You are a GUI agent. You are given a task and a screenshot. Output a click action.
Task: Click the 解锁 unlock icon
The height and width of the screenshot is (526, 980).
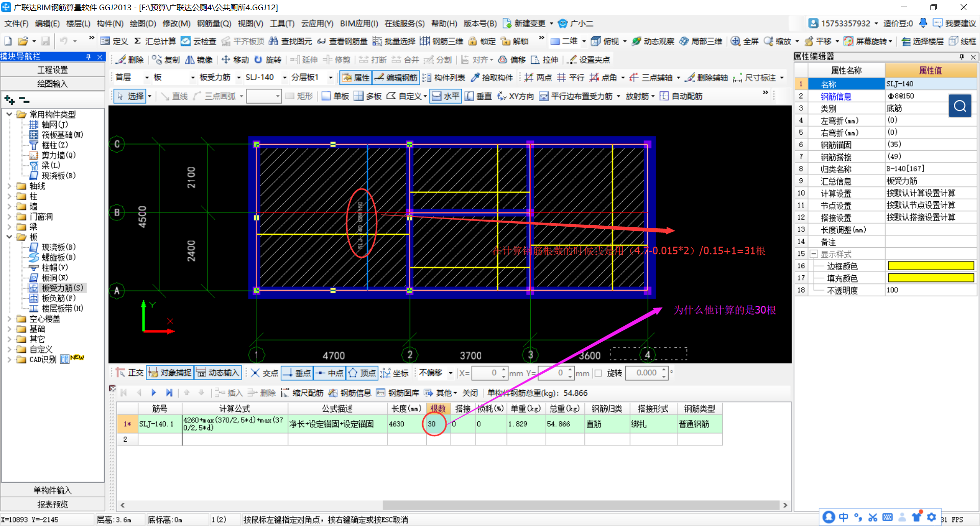514,41
